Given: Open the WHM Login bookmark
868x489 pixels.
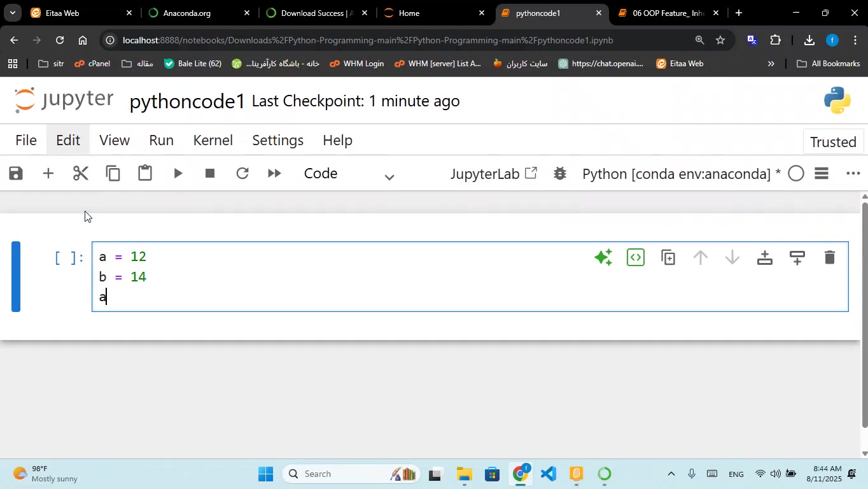Looking at the screenshot, I should [356, 64].
